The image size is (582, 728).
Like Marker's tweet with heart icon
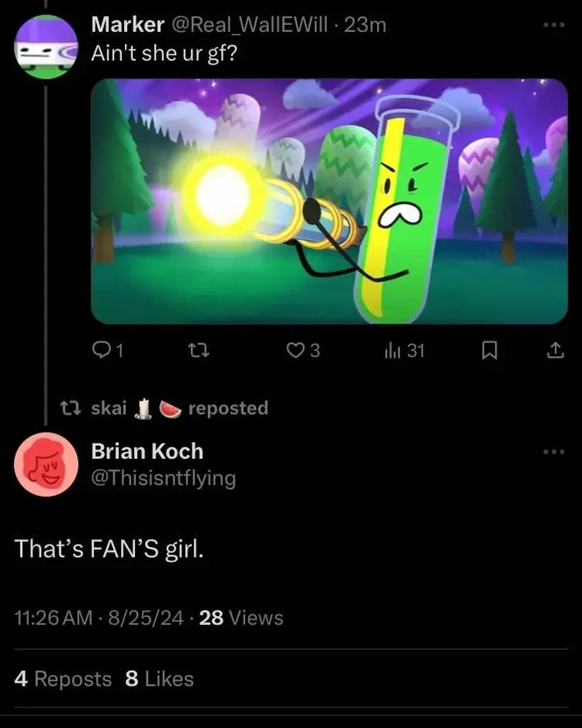295,351
